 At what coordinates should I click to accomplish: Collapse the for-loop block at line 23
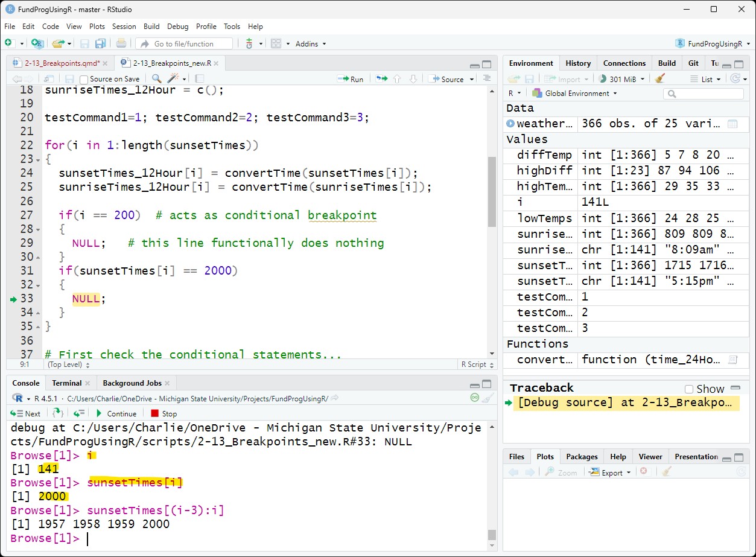(39, 160)
